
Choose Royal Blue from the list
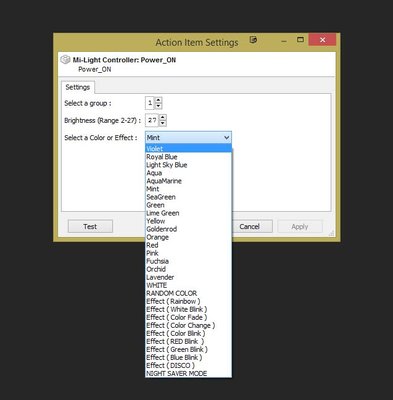188,157
